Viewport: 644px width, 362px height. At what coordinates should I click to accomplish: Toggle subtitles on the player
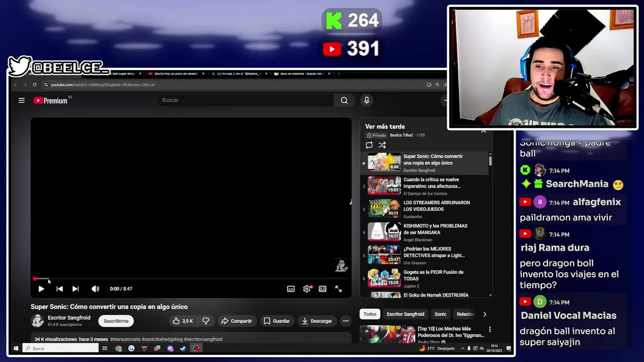[291, 289]
